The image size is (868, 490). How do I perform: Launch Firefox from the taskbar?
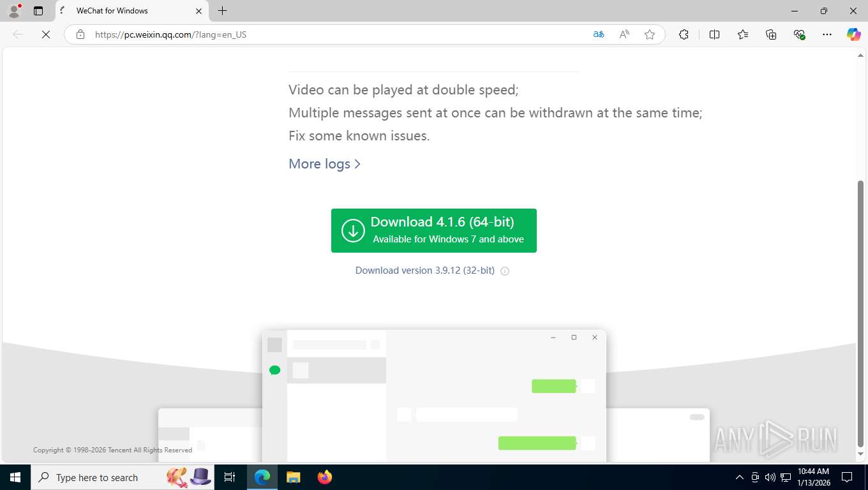[325, 477]
